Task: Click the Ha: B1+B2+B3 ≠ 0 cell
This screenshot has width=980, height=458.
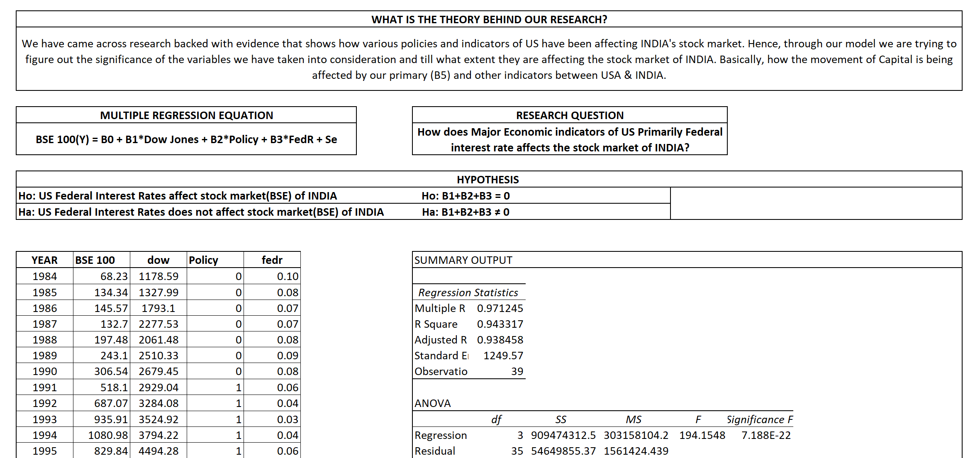Action: tap(466, 212)
